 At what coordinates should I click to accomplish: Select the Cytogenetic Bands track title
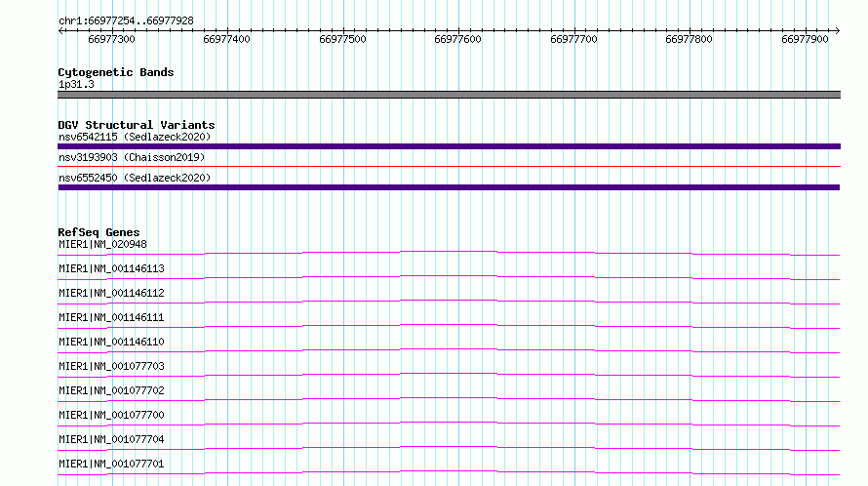pyautogui.click(x=116, y=72)
